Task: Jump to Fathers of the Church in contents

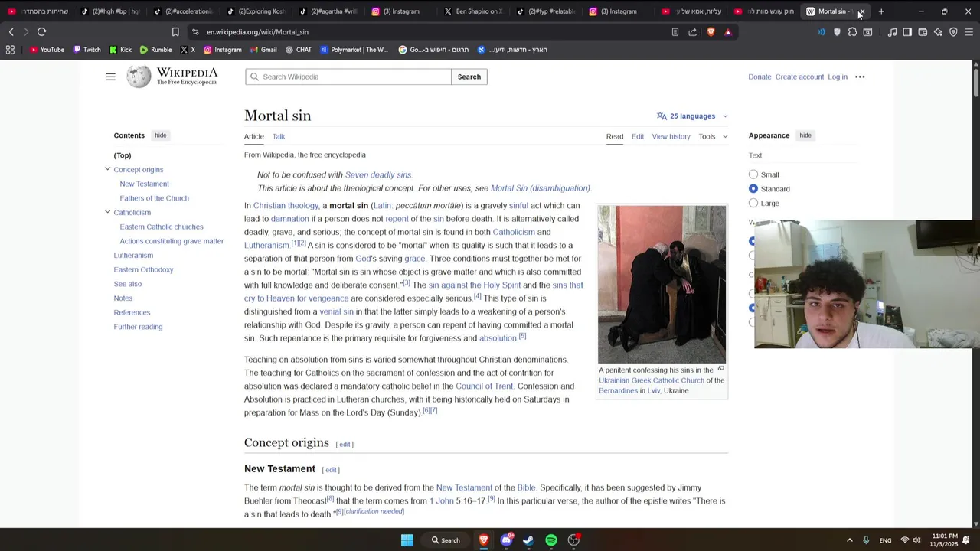Action: point(154,198)
